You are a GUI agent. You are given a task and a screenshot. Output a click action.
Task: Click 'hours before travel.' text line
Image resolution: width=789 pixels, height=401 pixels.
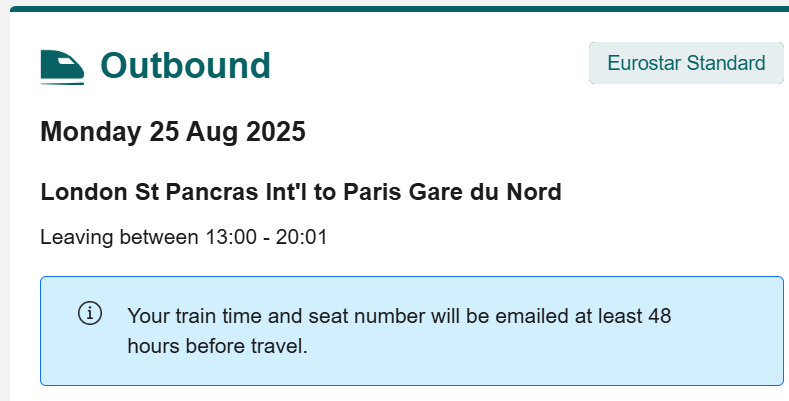217,347
